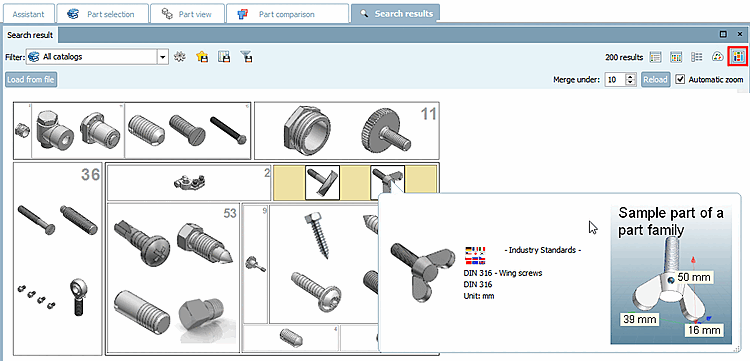Screen dimensions: 750x361
Task: Select the T-handle screw thumbnail in yellow row
Action: pyautogui.click(x=322, y=183)
